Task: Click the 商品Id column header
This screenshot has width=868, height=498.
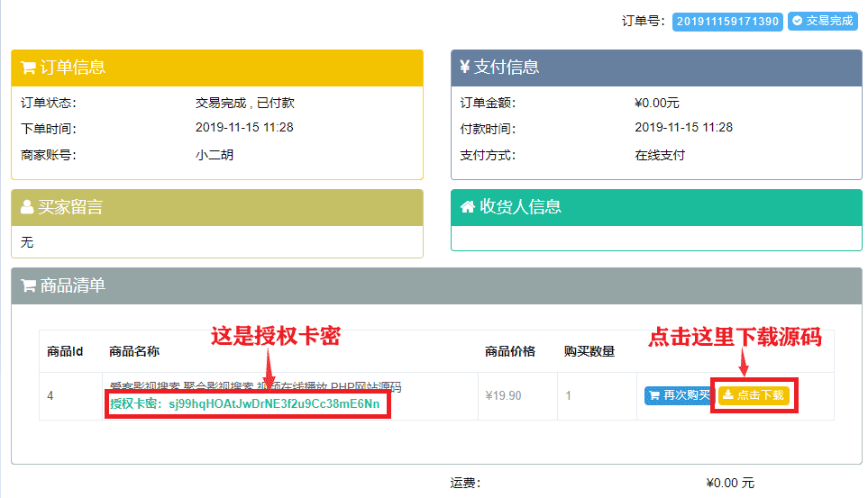Action: click(x=65, y=351)
